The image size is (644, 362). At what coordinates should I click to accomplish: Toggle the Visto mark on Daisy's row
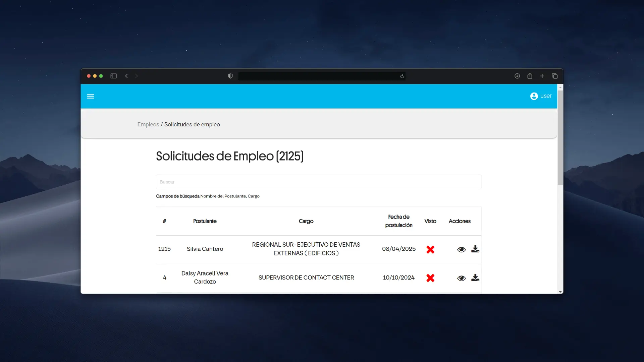[430, 278]
